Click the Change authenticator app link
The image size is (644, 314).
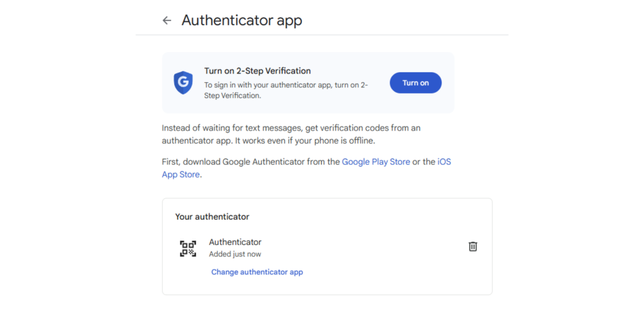257,272
